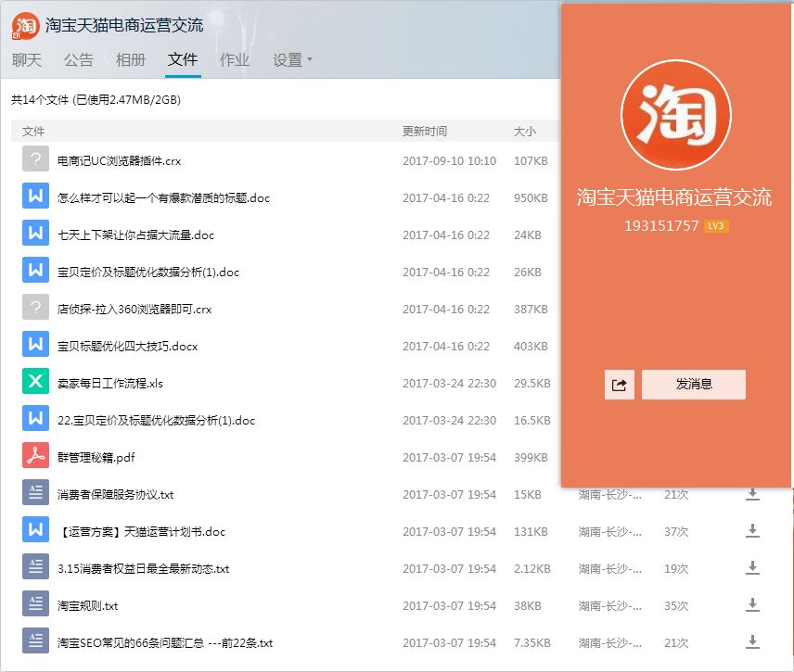This screenshot has width=794, height=672.
Task: Click the 大小 column header
Action: (525, 132)
